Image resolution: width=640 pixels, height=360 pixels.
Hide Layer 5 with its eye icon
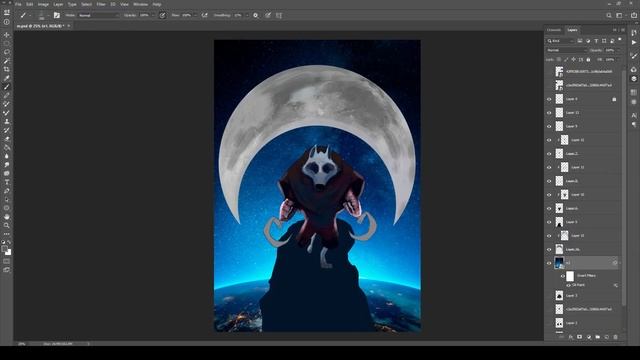pos(549,222)
